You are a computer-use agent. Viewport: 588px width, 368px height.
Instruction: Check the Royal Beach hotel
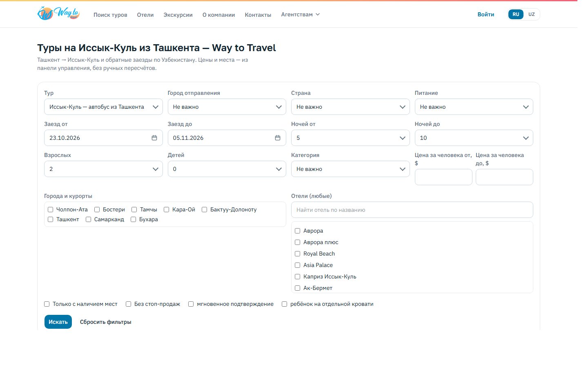point(298,254)
